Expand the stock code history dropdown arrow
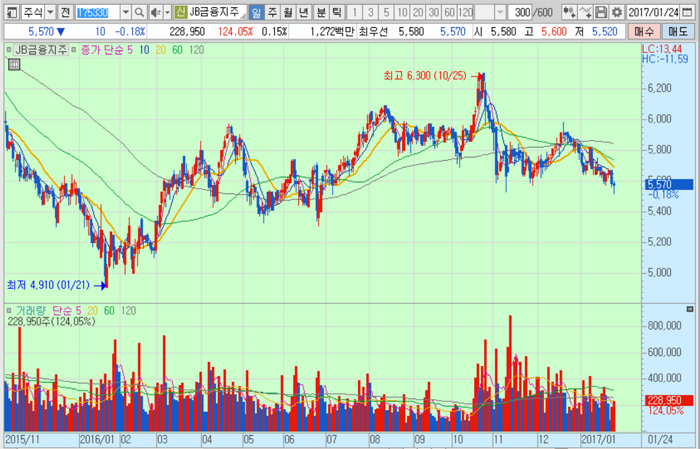The width and height of the screenshot is (700, 449). (125, 12)
